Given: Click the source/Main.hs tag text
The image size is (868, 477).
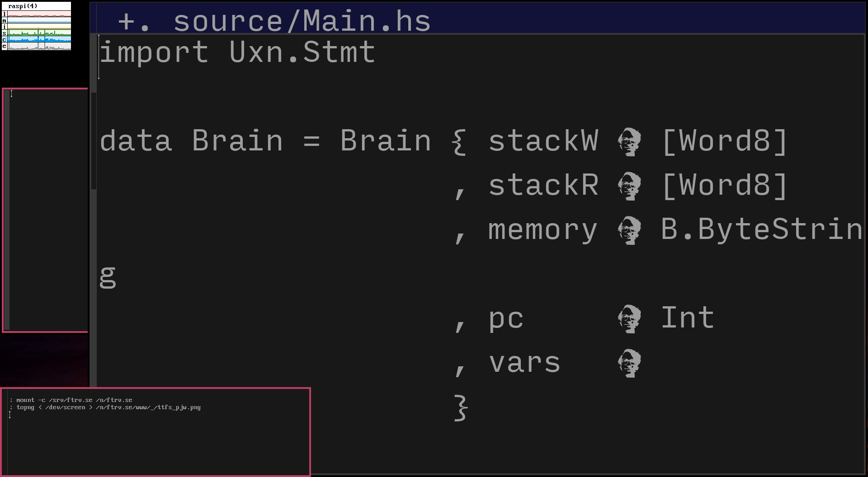Looking at the screenshot, I should coord(302,21).
